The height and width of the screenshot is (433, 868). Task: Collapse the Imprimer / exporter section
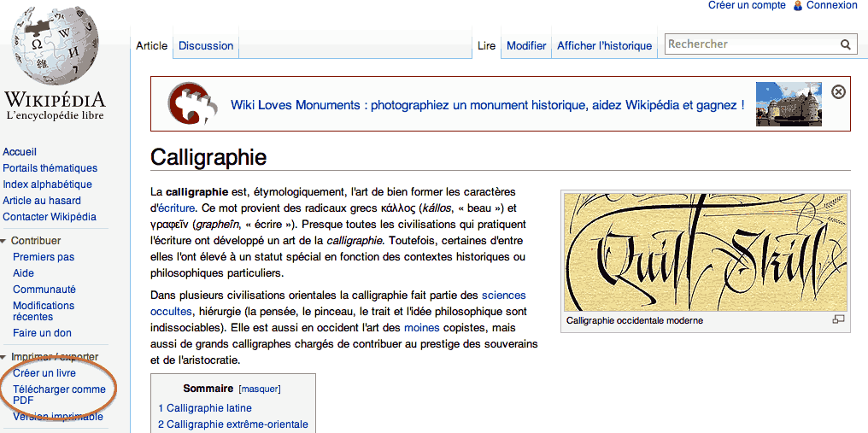(4, 357)
